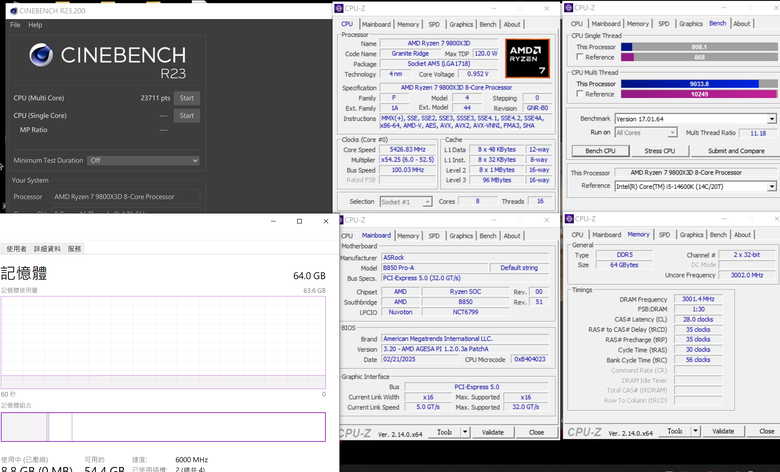Click the CPU-Z title icon of the Memory window
Screen dimensions: 780x472
tap(569, 219)
